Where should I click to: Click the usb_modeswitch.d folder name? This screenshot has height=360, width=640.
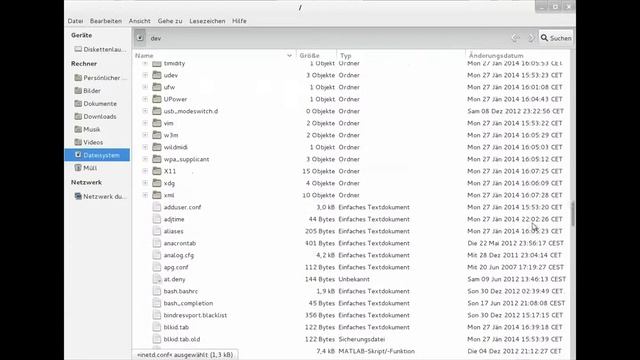(x=191, y=111)
